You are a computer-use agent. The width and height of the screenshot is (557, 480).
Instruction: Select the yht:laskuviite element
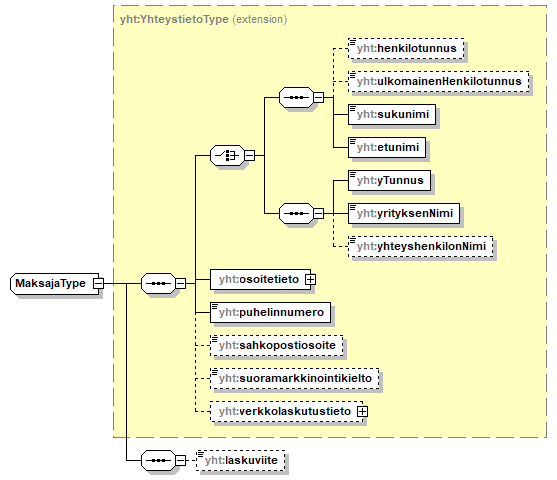click(x=241, y=460)
